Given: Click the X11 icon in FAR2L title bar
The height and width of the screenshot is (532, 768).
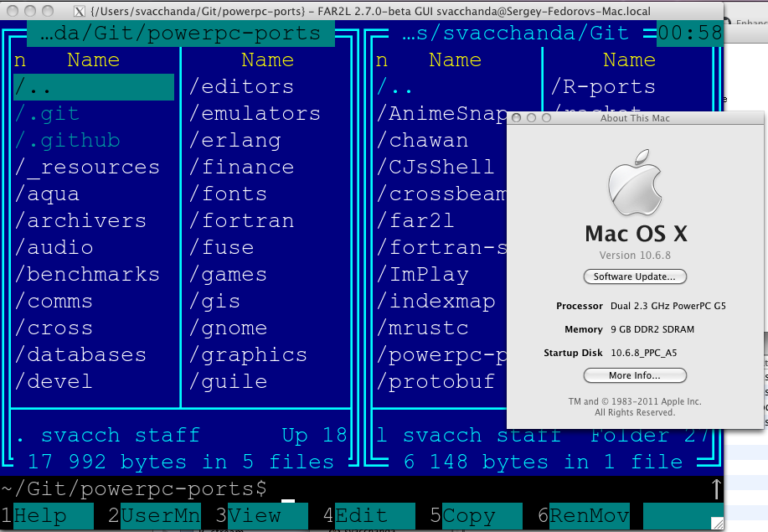Looking at the screenshot, I should pyautogui.click(x=80, y=11).
